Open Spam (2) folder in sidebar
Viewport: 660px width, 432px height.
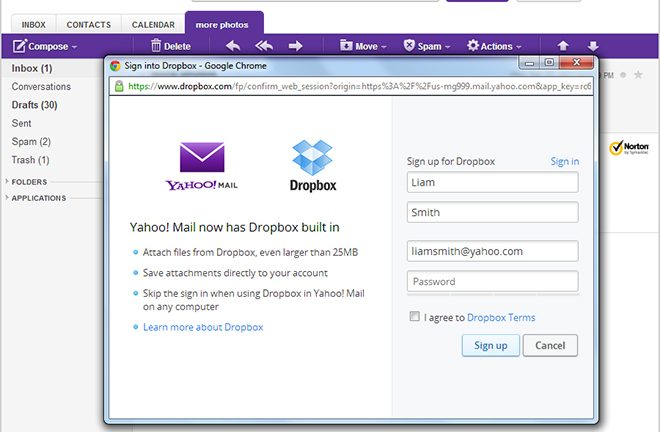tap(31, 141)
